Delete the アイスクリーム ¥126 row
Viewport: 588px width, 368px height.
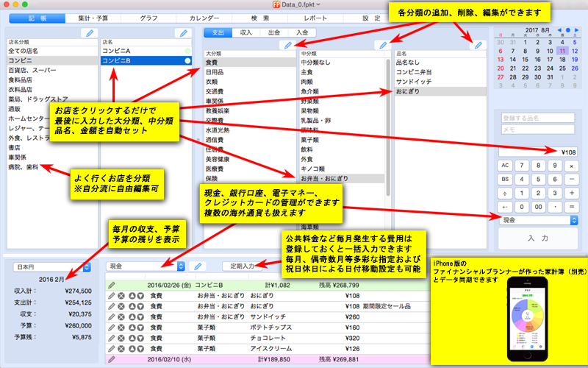pos(121,348)
